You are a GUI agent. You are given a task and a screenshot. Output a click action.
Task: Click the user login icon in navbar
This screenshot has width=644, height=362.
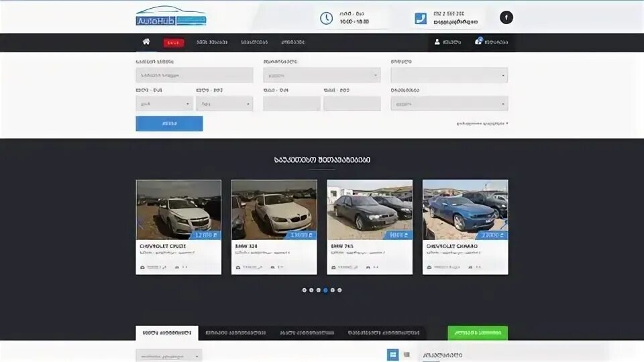click(x=437, y=42)
